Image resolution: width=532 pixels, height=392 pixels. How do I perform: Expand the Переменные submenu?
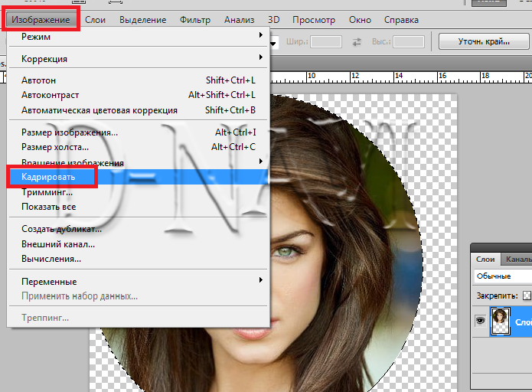[x=139, y=281]
